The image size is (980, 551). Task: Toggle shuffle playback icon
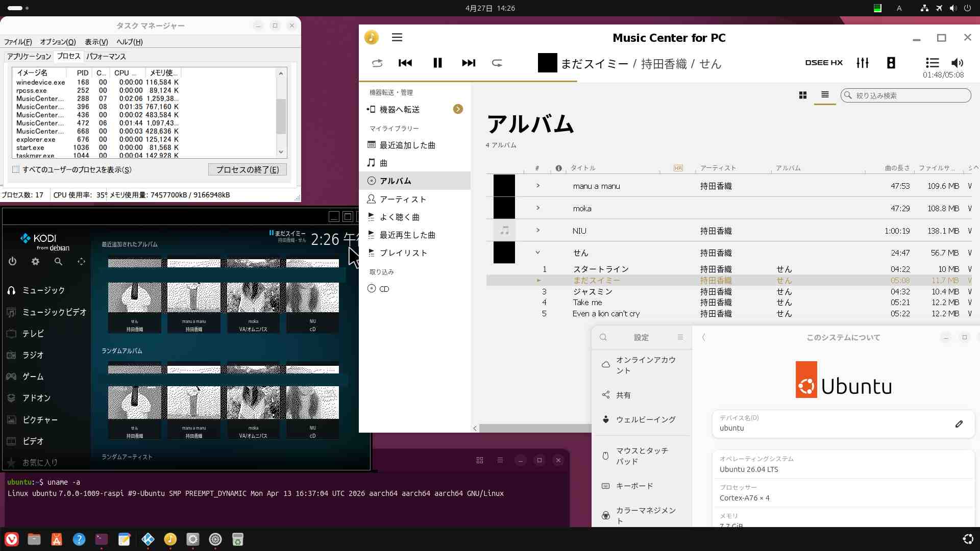point(377,63)
